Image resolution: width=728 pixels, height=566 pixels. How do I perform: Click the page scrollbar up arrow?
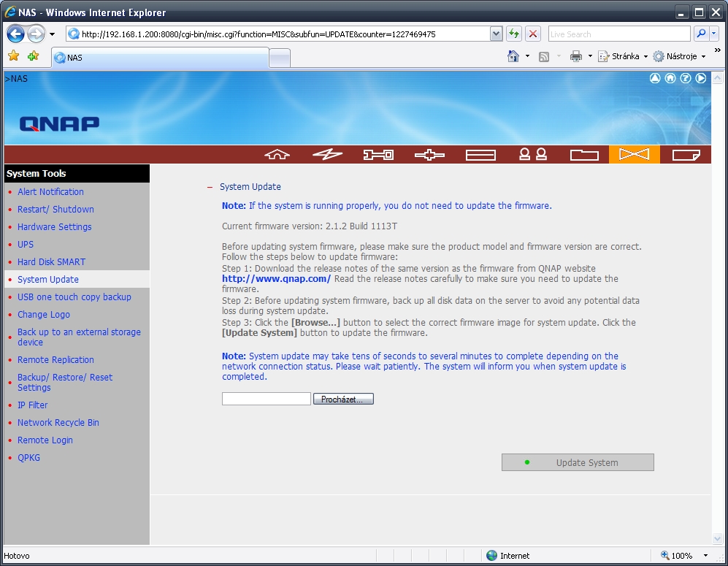point(717,77)
